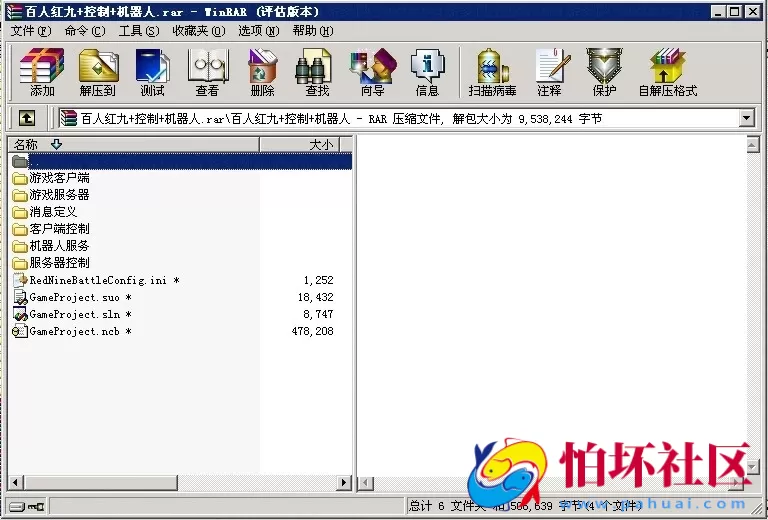Click file list horizontal scrollbar left arrow
768x520 pixels.
16,483
